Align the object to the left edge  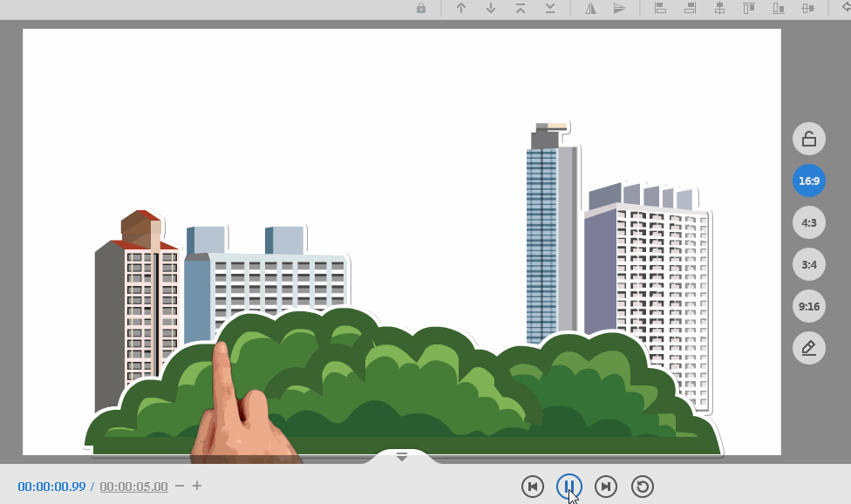pos(660,8)
